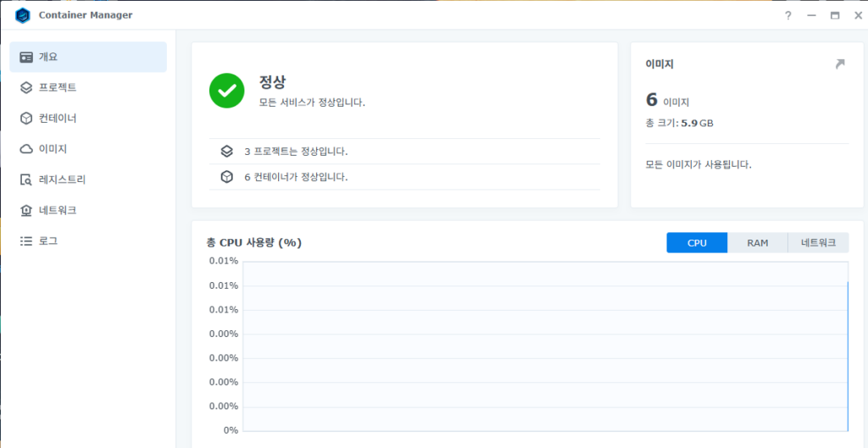The image size is (868, 448).
Task: Open image details via the arrow icon
Action: click(839, 64)
